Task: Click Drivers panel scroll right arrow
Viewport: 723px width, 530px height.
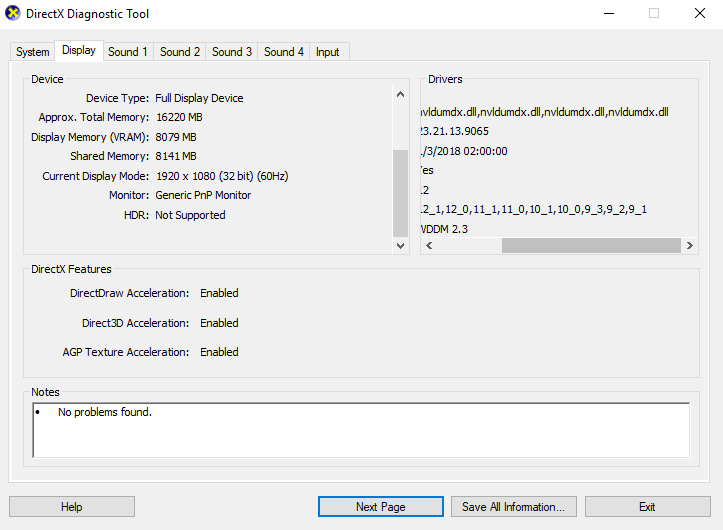Action: [689, 245]
